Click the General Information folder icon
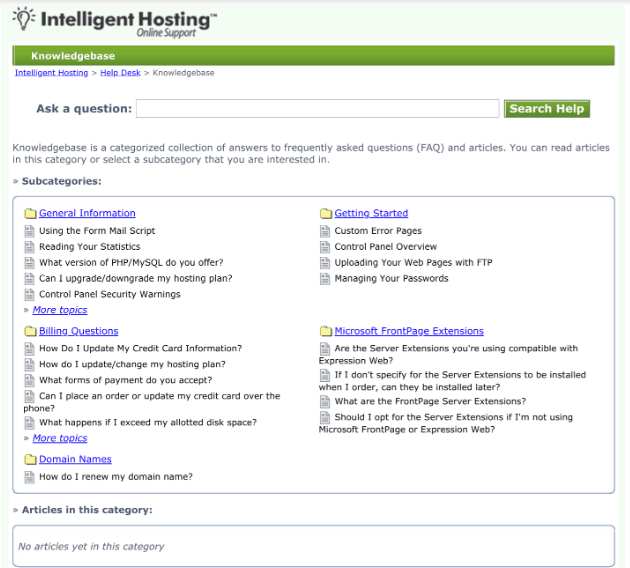 click(30, 213)
